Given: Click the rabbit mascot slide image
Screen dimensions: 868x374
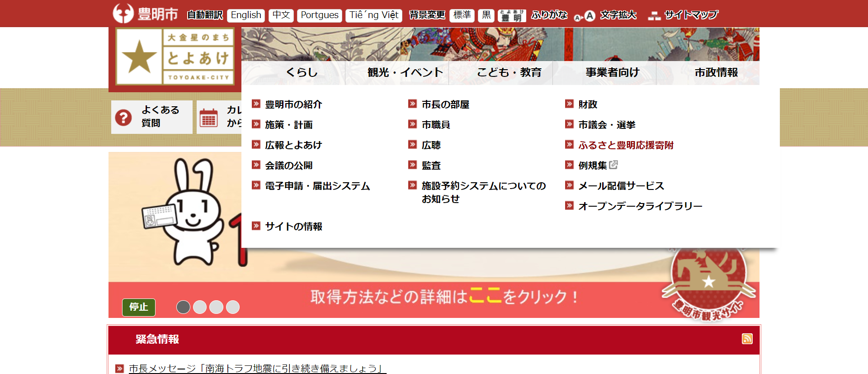Looking at the screenshot, I should click(x=183, y=213).
